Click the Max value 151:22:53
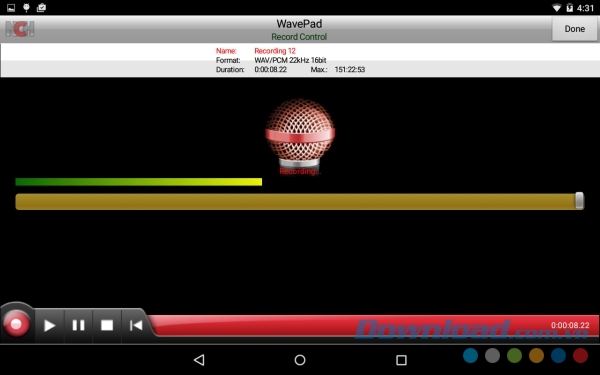The width and height of the screenshot is (600, 375). [350, 70]
